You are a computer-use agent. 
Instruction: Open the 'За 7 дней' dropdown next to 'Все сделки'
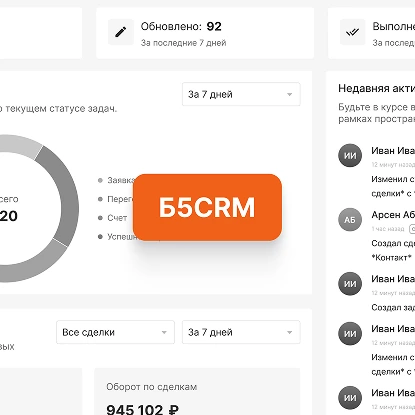[241, 332]
